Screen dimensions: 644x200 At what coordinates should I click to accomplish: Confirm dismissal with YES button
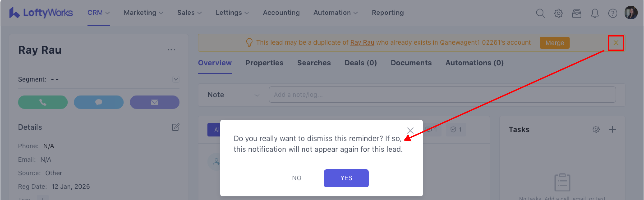click(346, 178)
